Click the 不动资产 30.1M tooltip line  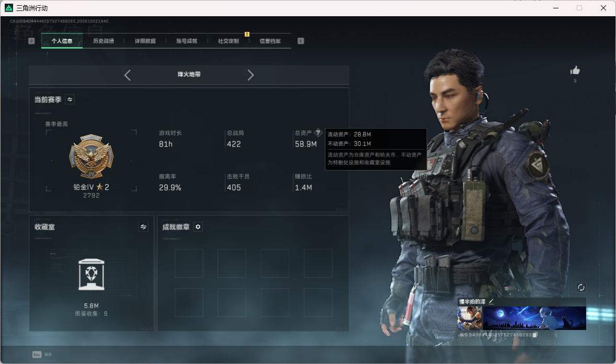click(x=349, y=144)
